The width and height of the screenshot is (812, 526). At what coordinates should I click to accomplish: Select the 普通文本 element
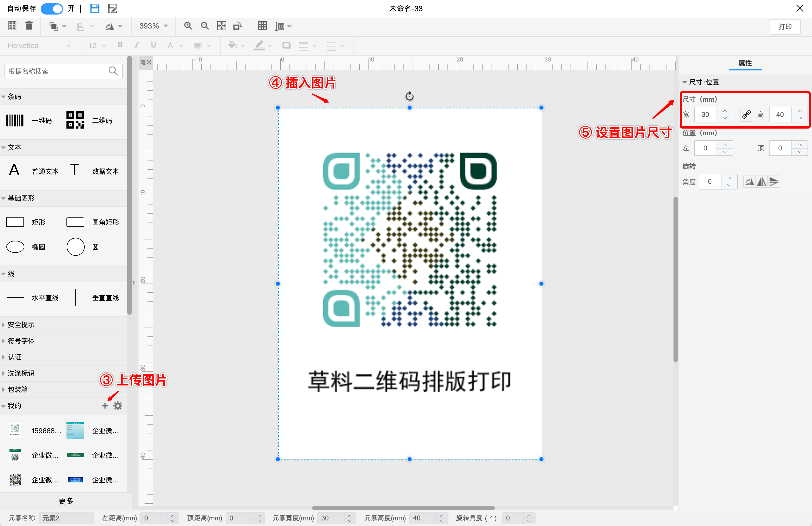tap(34, 170)
